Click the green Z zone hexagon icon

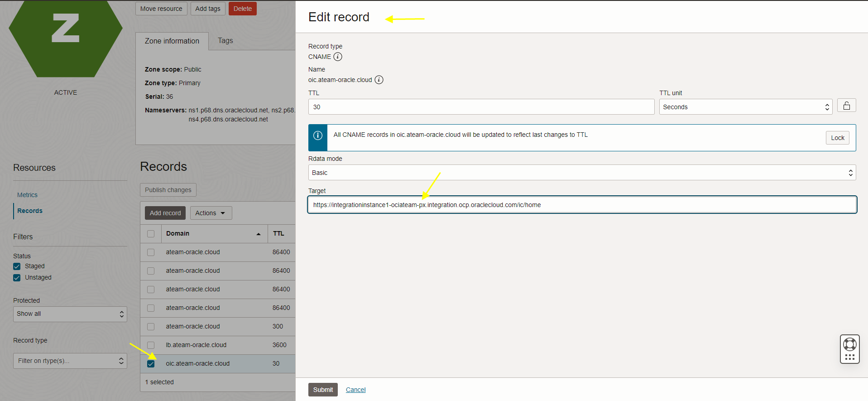pyautogui.click(x=66, y=39)
